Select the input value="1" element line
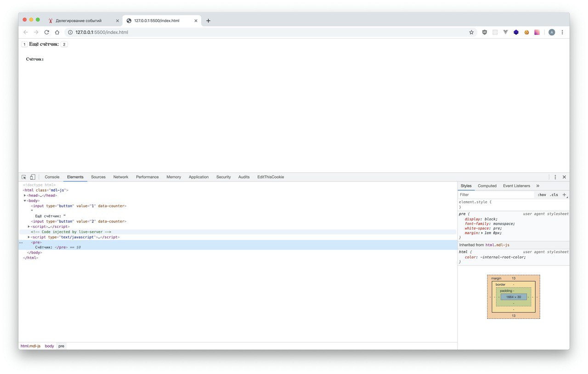Screen dimensions: 588x374 coord(79,206)
